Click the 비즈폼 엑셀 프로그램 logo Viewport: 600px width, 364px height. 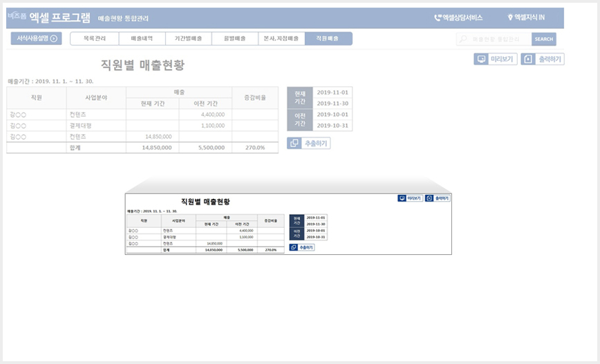(49, 17)
